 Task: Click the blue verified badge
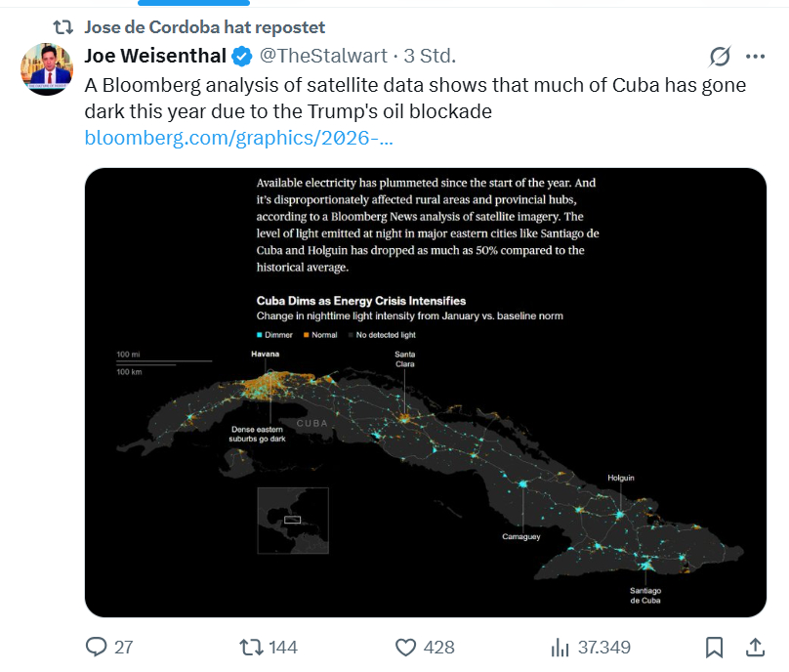(x=242, y=56)
